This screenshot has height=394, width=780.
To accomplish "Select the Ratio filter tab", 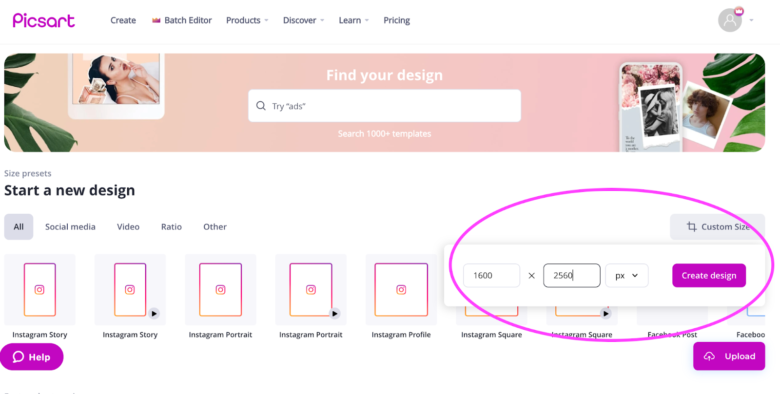I will pos(171,227).
